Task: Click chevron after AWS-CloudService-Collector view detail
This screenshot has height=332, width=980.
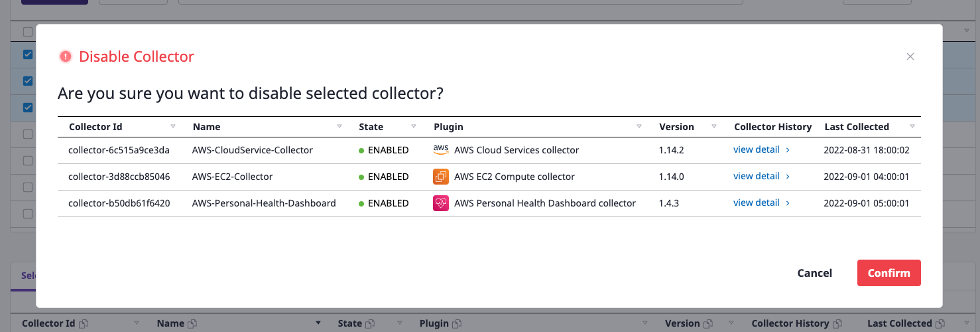Action: (788, 150)
